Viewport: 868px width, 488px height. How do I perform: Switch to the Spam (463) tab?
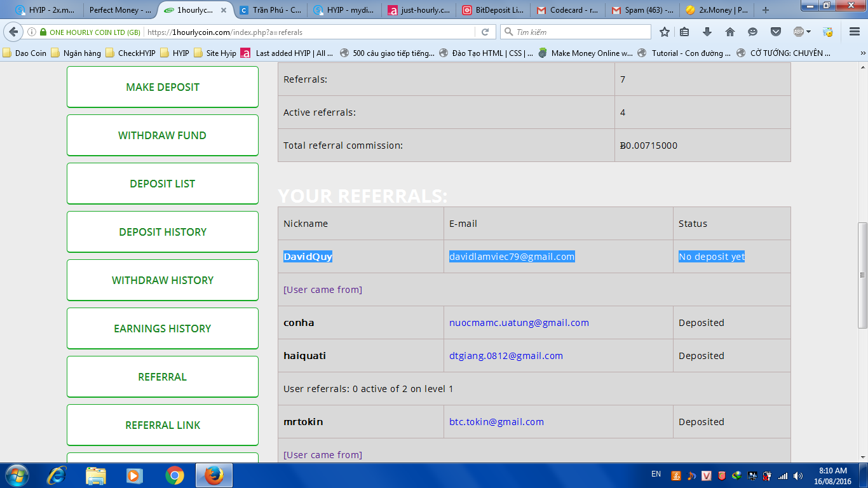[x=644, y=10]
